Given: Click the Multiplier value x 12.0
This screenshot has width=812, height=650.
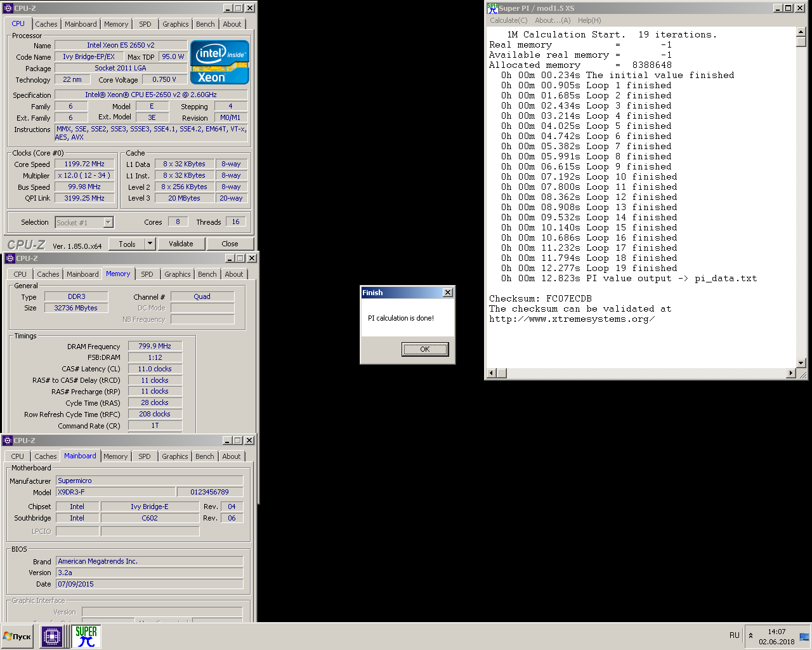Looking at the screenshot, I should (x=84, y=175).
